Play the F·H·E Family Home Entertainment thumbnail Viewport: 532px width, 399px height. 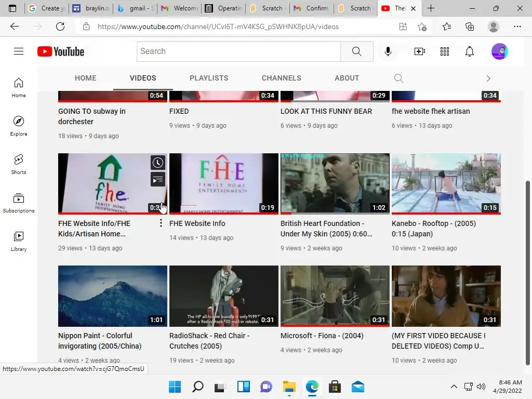[x=223, y=183]
